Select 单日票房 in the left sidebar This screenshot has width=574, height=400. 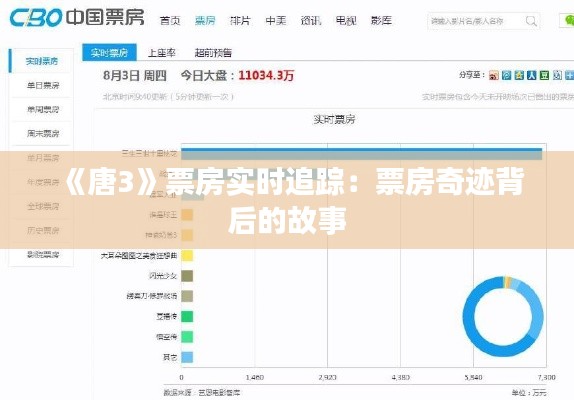point(43,86)
